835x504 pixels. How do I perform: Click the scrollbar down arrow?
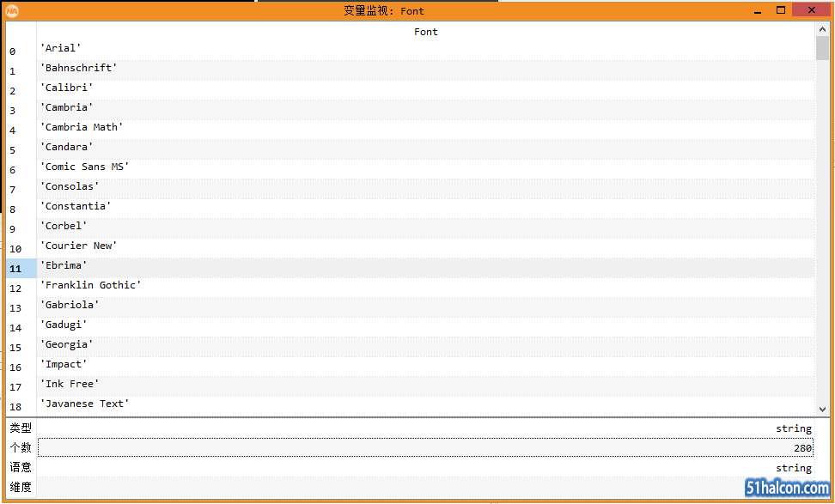pyautogui.click(x=822, y=410)
